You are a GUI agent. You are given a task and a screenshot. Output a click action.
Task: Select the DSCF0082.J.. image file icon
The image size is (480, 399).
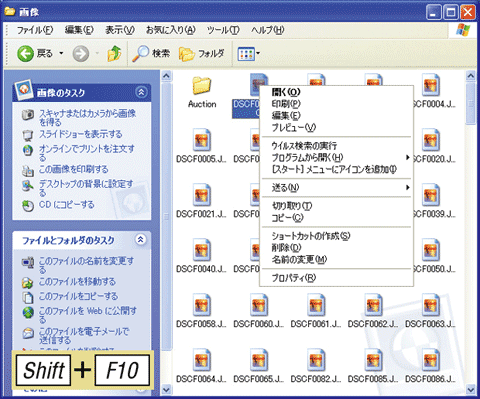(x=316, y=360)
